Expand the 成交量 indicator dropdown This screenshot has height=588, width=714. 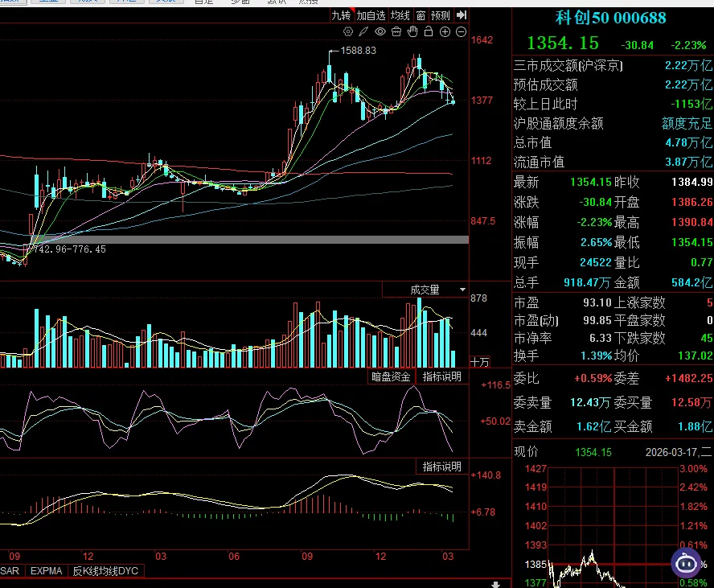(x=462, y=290)
